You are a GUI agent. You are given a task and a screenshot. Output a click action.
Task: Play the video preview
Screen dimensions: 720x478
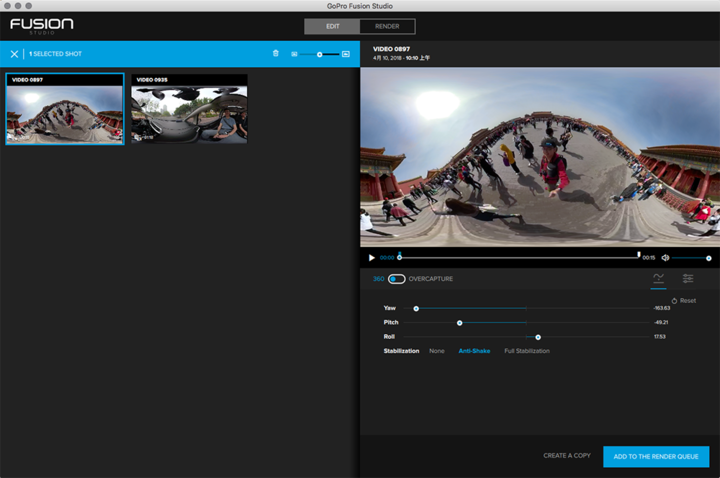[x=371, y=258]
